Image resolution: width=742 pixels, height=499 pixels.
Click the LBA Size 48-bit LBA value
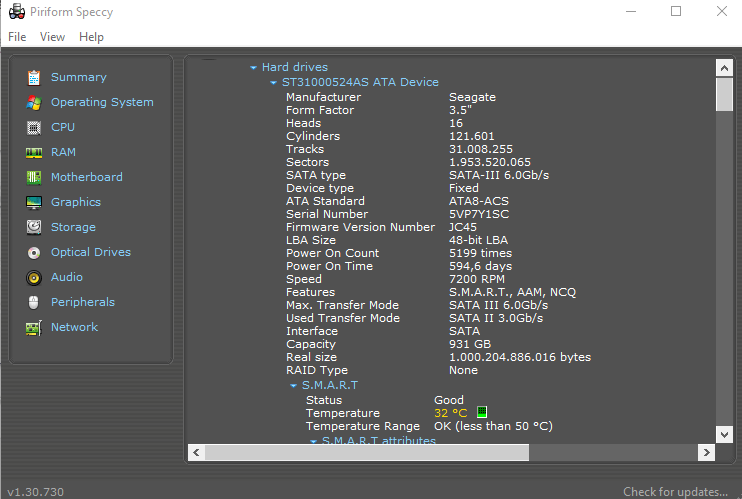[478, 240]
